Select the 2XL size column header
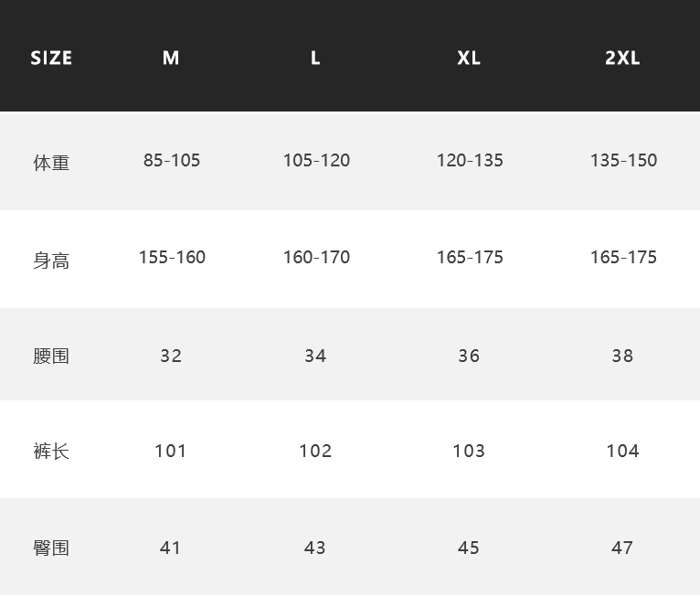The height and width of the screenshot is (596, 700). point(622,58)
